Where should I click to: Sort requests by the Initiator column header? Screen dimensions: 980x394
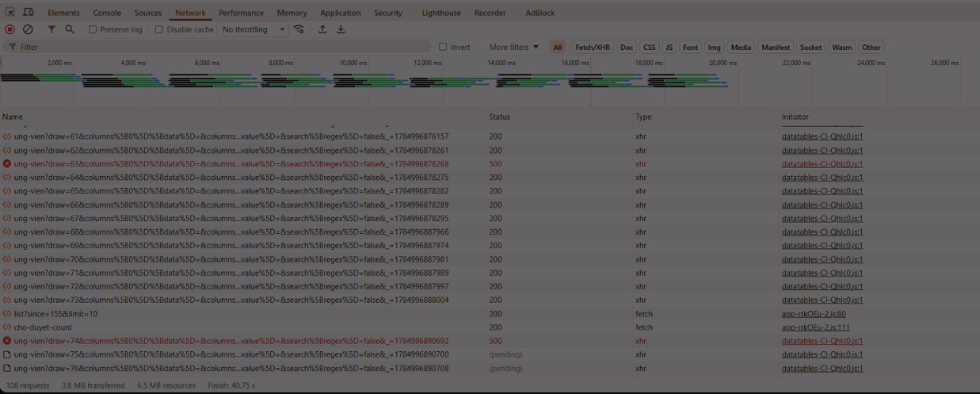tap(879, 117)
